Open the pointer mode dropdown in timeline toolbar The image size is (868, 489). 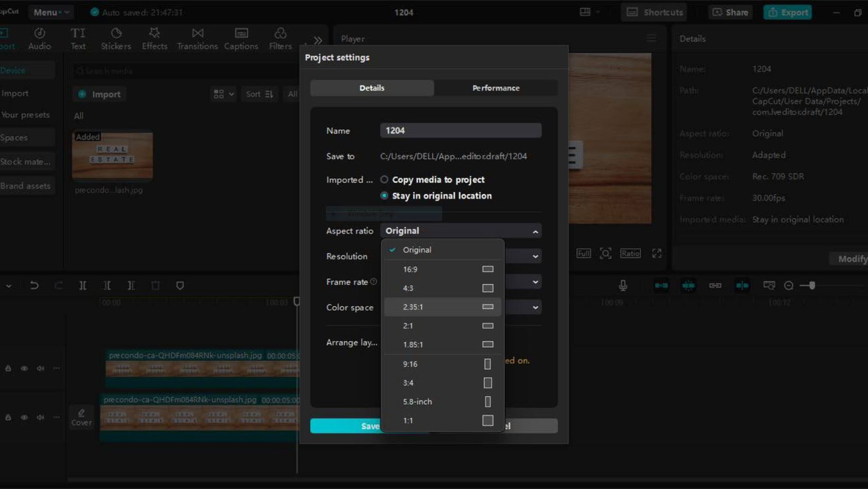[x=8, y=285]
